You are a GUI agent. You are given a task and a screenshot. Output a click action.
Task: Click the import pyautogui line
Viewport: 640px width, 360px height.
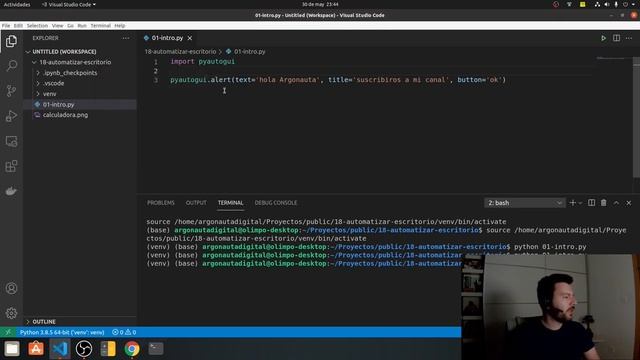(202, 62)
